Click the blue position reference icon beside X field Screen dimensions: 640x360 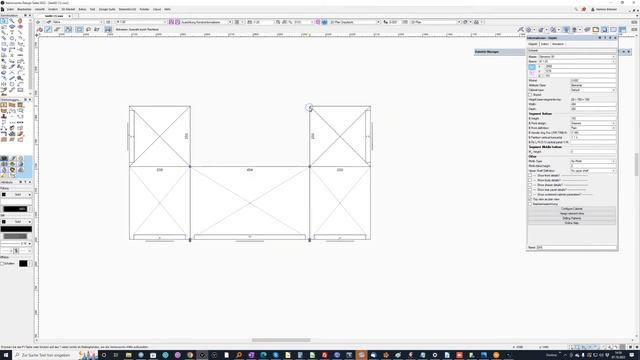coord(532,67)
